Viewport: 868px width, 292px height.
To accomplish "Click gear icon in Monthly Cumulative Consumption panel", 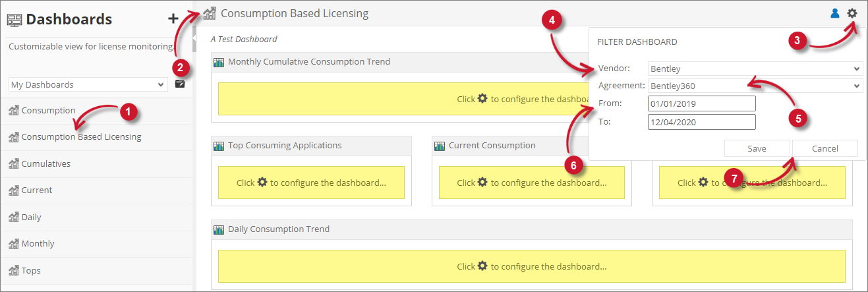I will [x=482, y=99].
